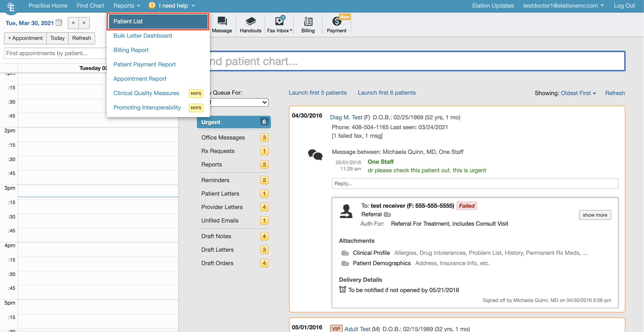Image resolution: width=644 pixels, height=332 pixels.
Task: Create a new Appointment
Action: point(25,38)
